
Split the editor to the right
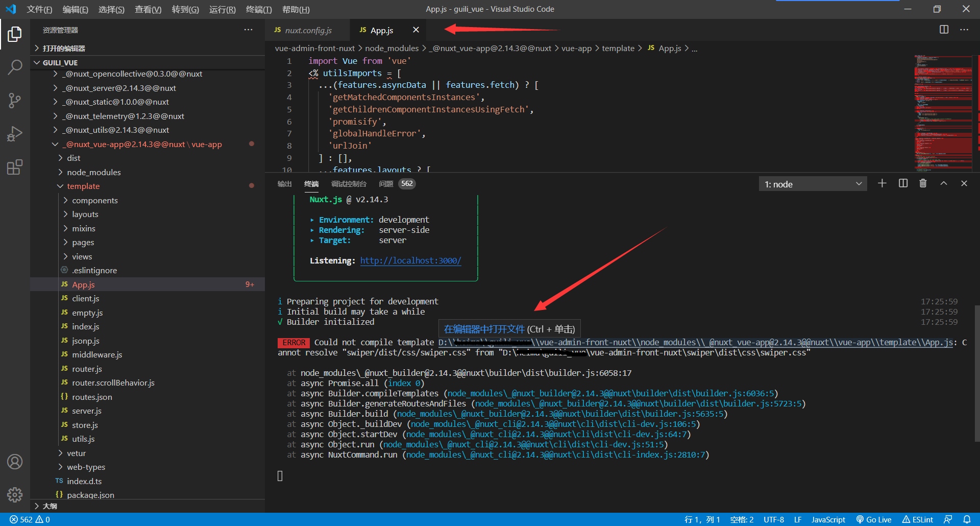click(x=944, y=30)
